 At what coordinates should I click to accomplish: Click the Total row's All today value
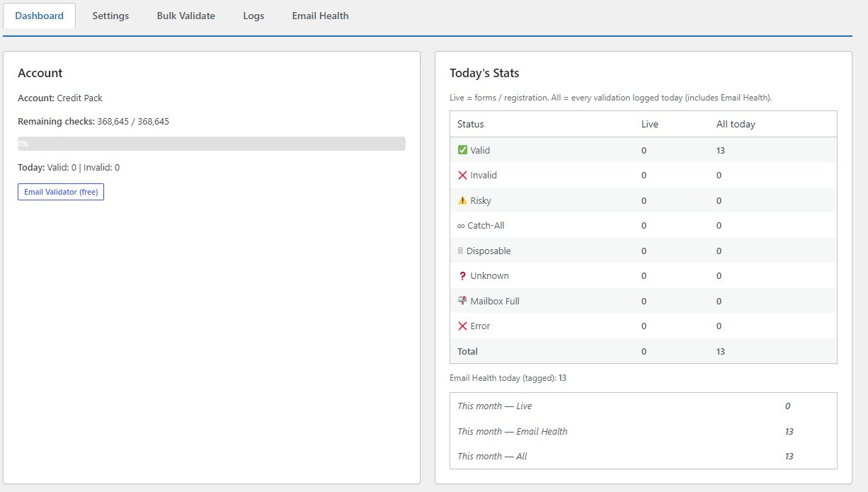point(720,351)
